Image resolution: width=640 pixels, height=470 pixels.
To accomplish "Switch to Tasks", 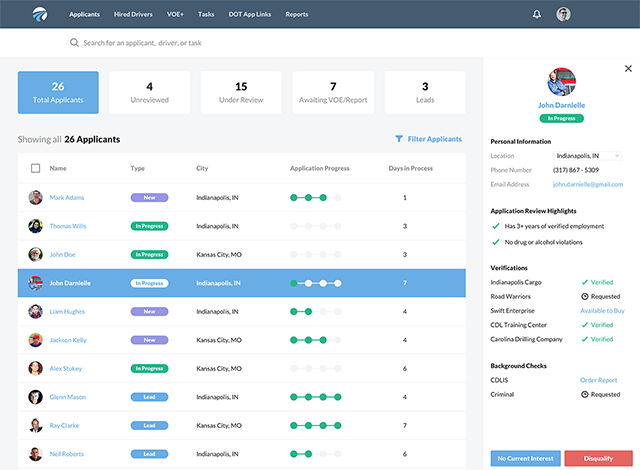I will point(206,14).
